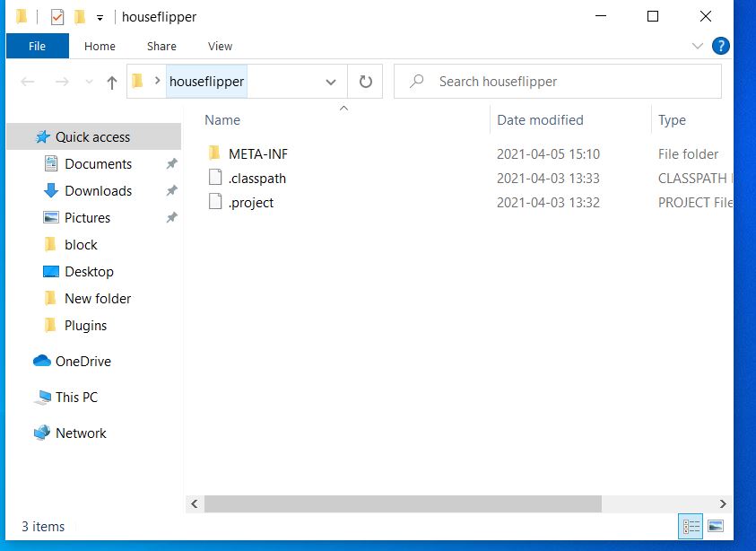Expand the ribbon with the chevron
The width and height of the screenshot is (756, 551).
point(697,47)
